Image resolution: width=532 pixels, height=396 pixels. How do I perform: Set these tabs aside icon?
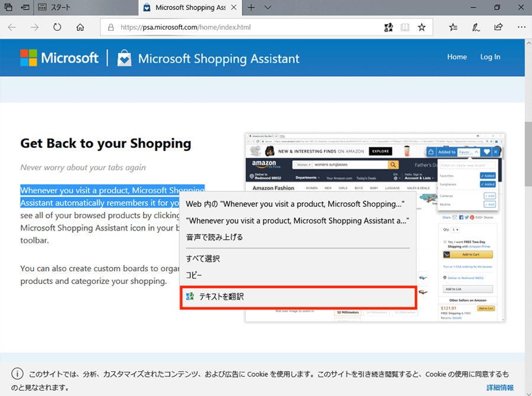tap(25, 7)
